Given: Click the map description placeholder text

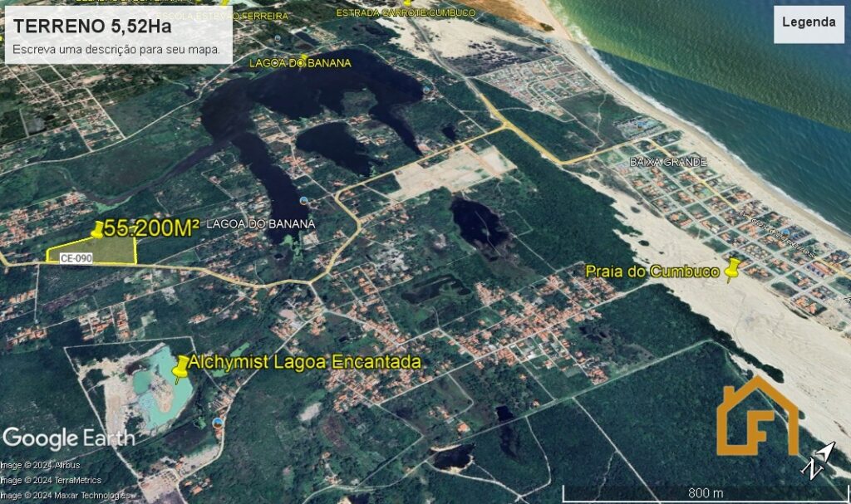Looking at the screenshot, I should (116, 49).
